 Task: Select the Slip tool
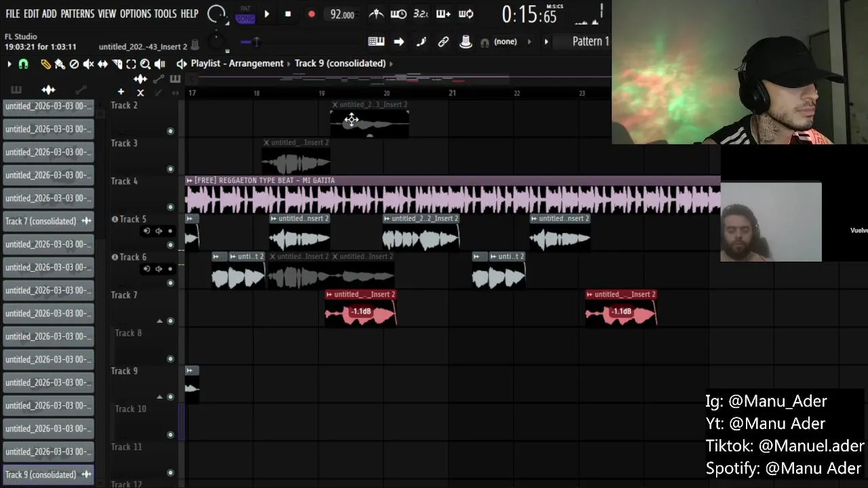pos(102,64)
